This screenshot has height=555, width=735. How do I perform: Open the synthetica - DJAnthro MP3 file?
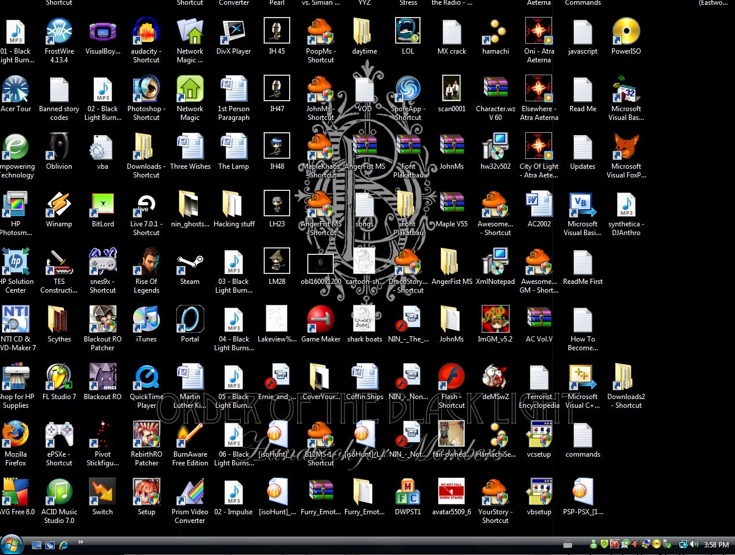click(x=626, y=204)
